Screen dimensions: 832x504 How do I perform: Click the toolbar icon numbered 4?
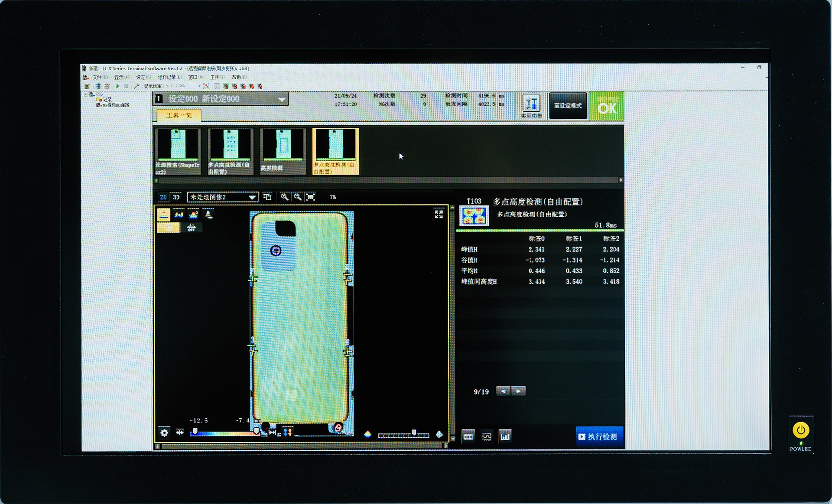point(251,86)
